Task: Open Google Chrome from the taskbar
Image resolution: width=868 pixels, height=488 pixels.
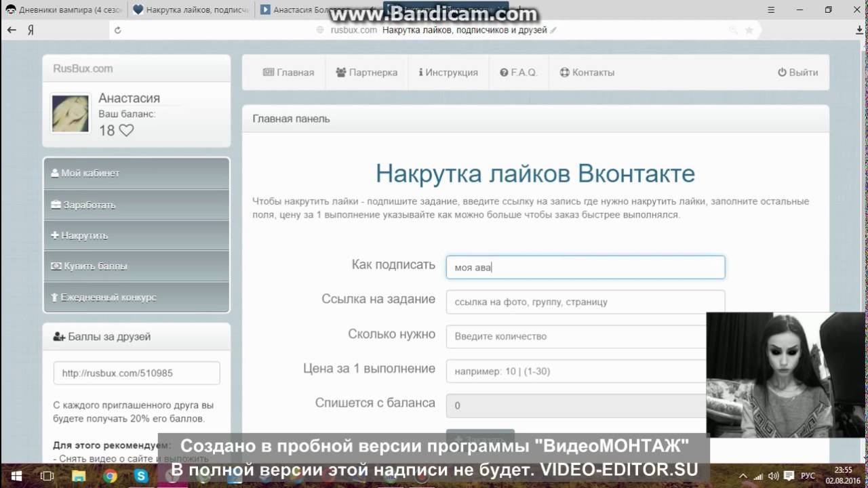Action: tap(110, 476)
